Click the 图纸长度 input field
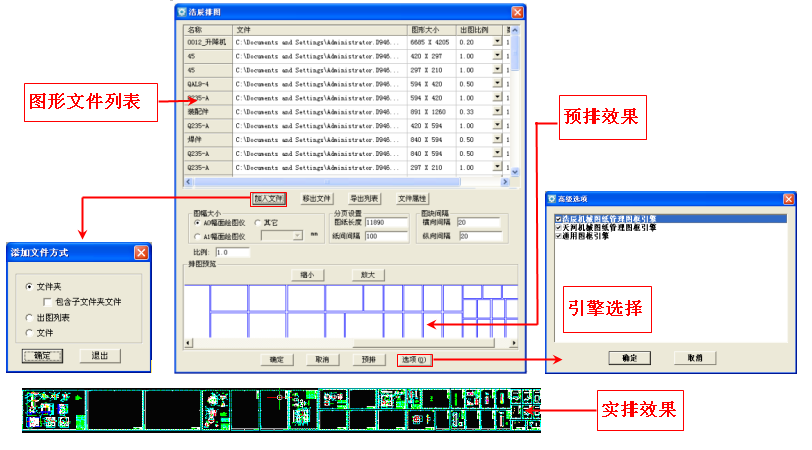Screen dimensions: 812x450 tap(386, 222)
